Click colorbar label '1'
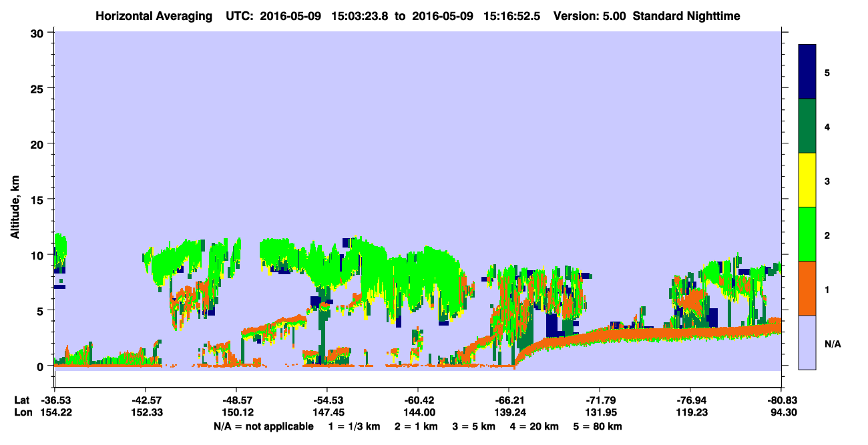The height and width of the screenshot is (445, 868). [827, 289]
